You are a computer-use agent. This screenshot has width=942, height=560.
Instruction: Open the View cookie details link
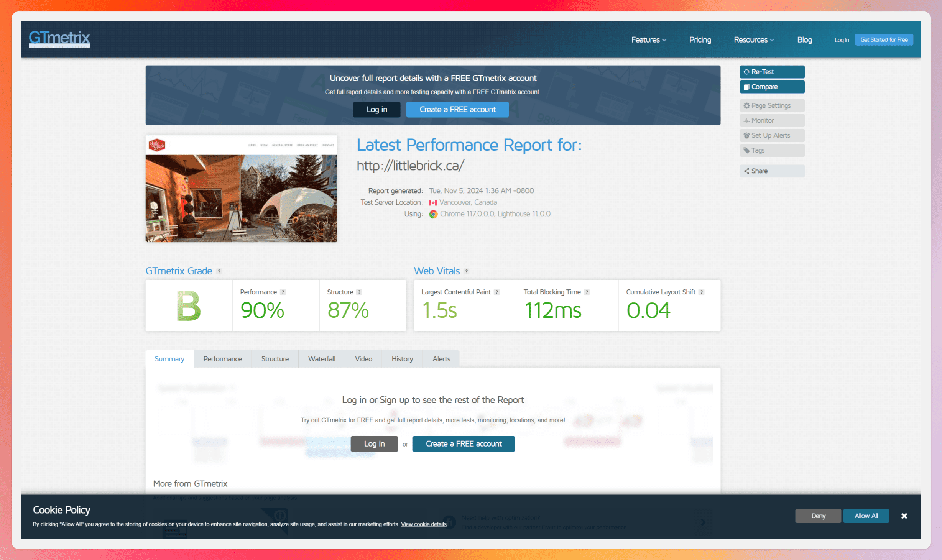[424, 524]
